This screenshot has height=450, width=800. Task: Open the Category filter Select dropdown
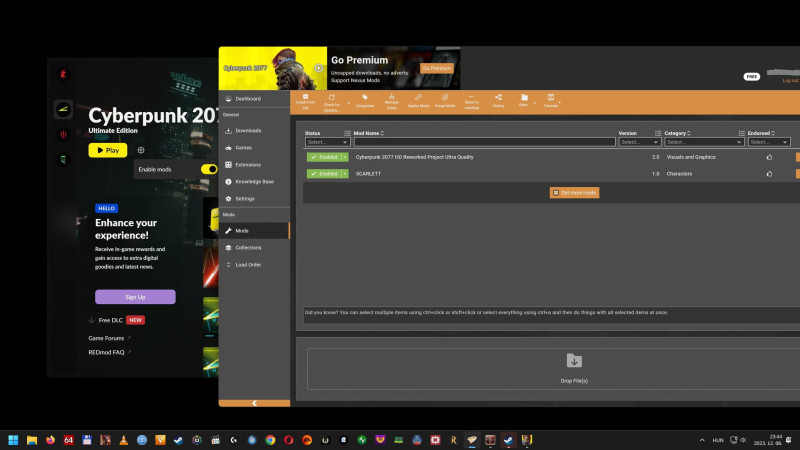[704, 142]
